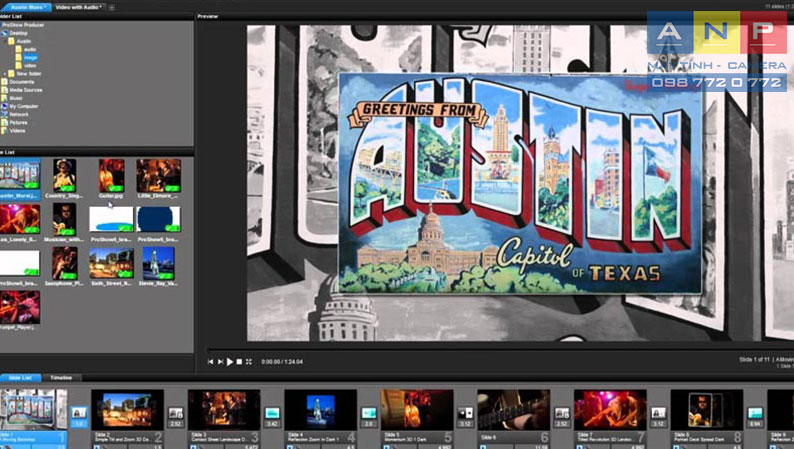Select the Little_Elmore file thumbnail
The image size is (794, 449).
(x=158, y=175)
